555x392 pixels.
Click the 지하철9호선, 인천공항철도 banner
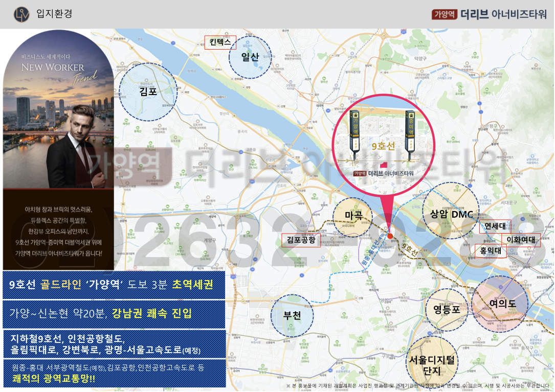[114, 344]
